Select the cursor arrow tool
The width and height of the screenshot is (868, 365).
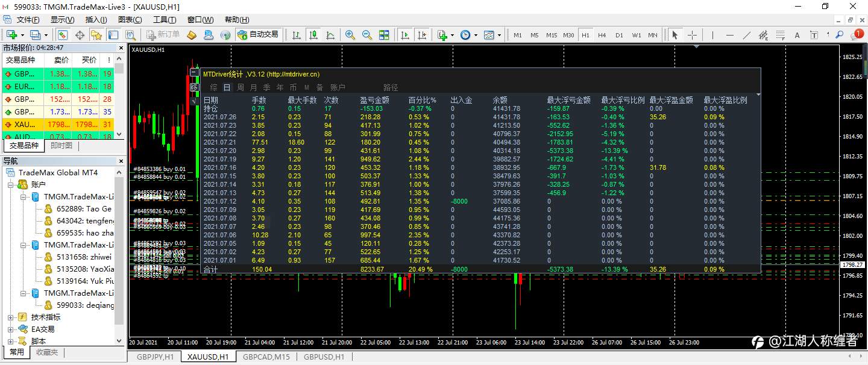(675, 35)
